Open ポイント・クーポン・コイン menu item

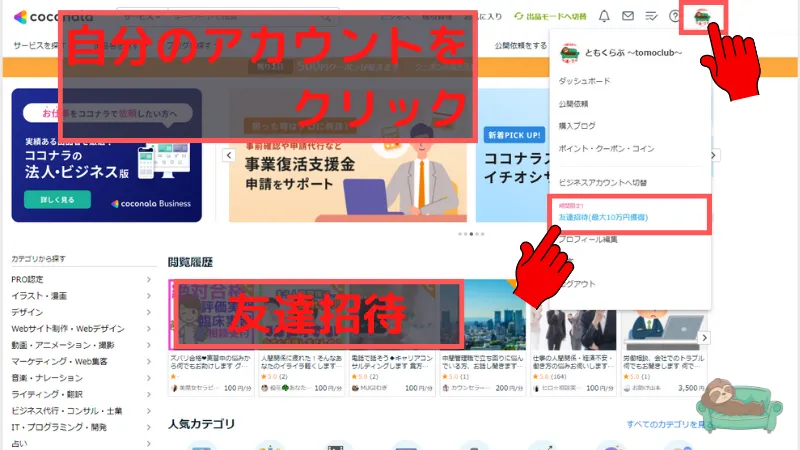(606, 148)
